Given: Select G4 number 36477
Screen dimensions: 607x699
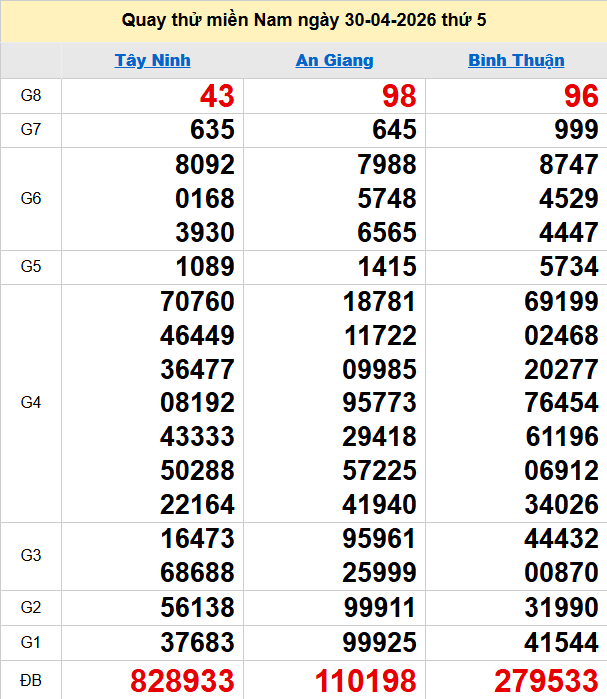Looking at the screenshot, I should click(197, 369).
